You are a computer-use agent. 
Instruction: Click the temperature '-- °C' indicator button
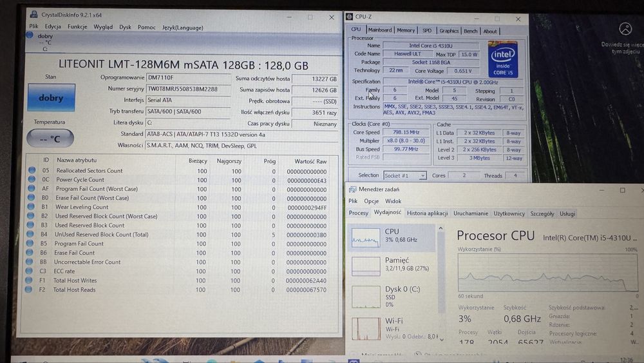coord(50,139)
